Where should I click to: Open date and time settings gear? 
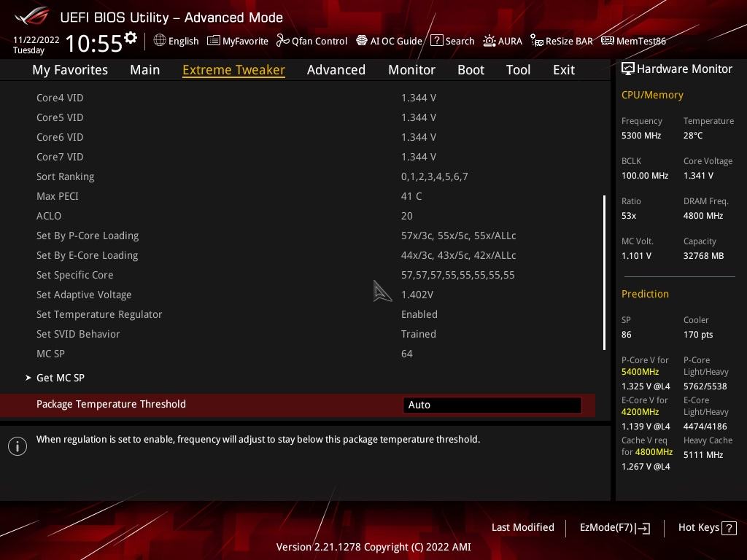click(x=131, y=38)
